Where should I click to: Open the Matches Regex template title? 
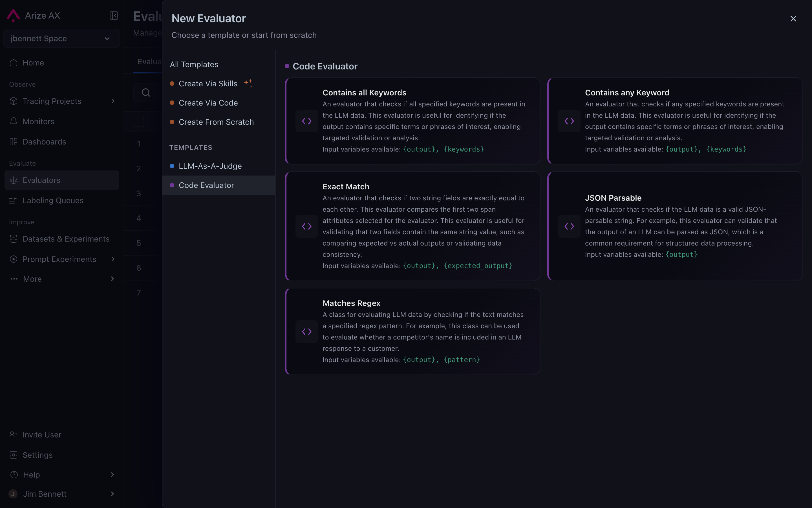pyautogui.click(x=351, y=303)
